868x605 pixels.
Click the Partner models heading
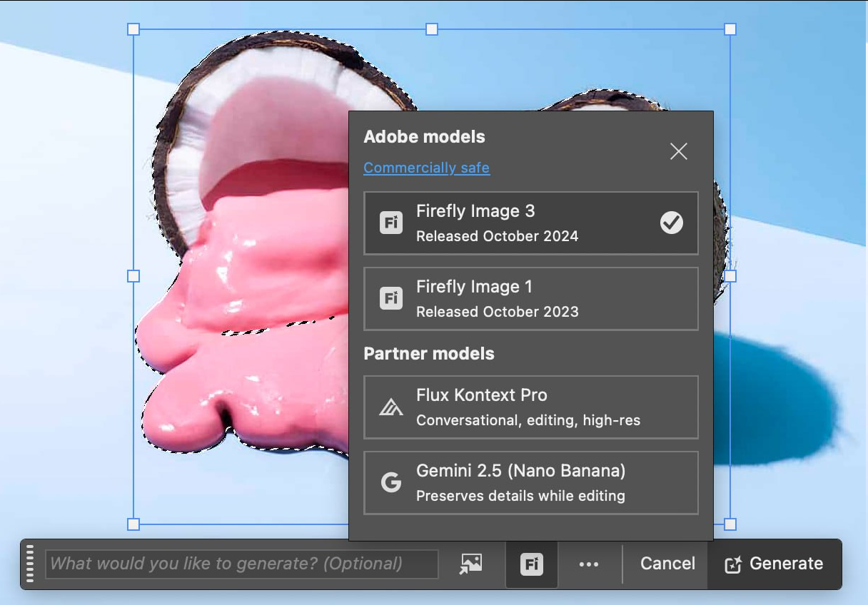pos(429,354)
